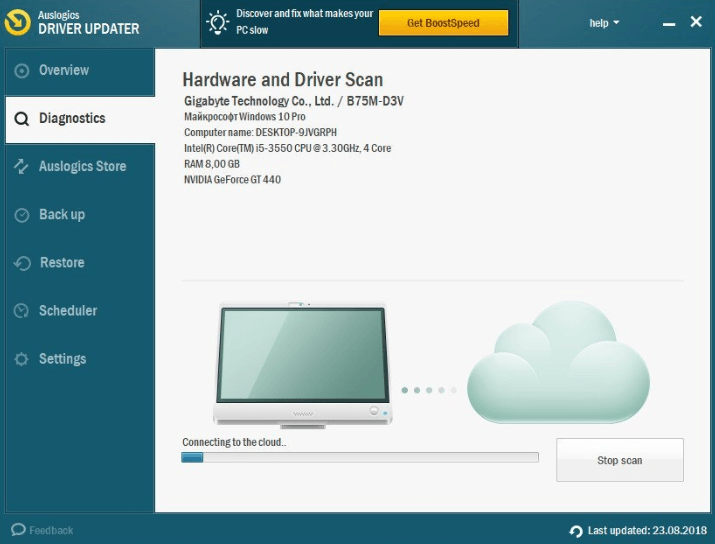This screenshot has width=715, height=544.
Task: Click the Auslogics Store arrows icon
Action: click(21, 166)
